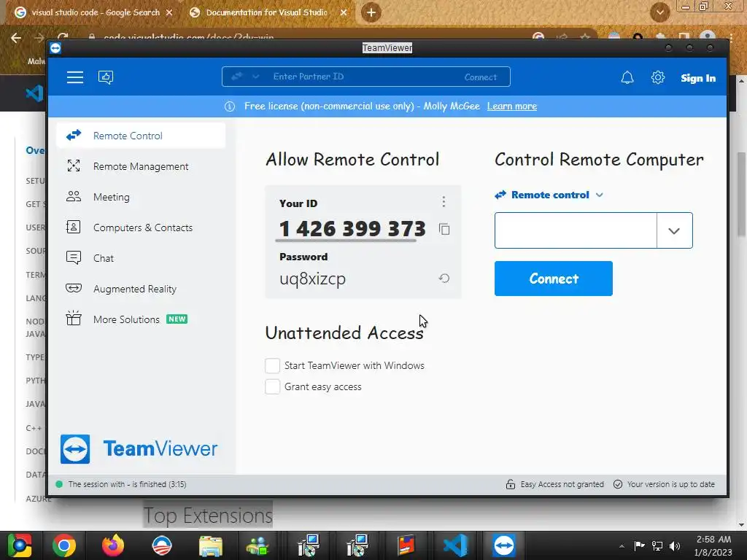Show hidden system tray icons arrow
The height and width of the screenshot is (560, 747).
pos(622,546)
